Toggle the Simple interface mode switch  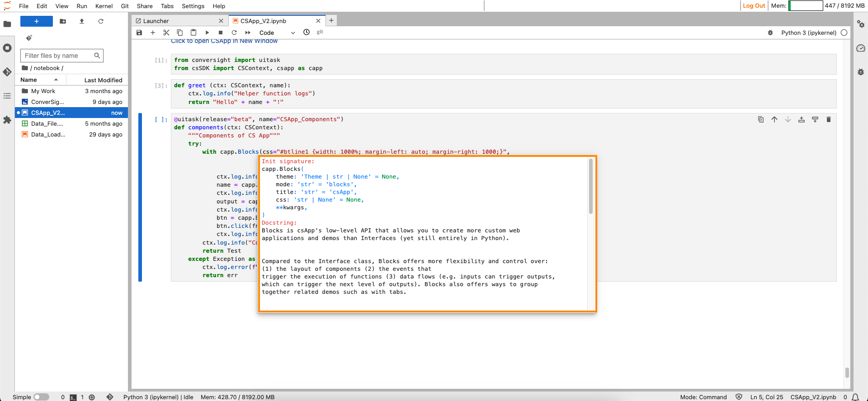(x=41, y=397)
